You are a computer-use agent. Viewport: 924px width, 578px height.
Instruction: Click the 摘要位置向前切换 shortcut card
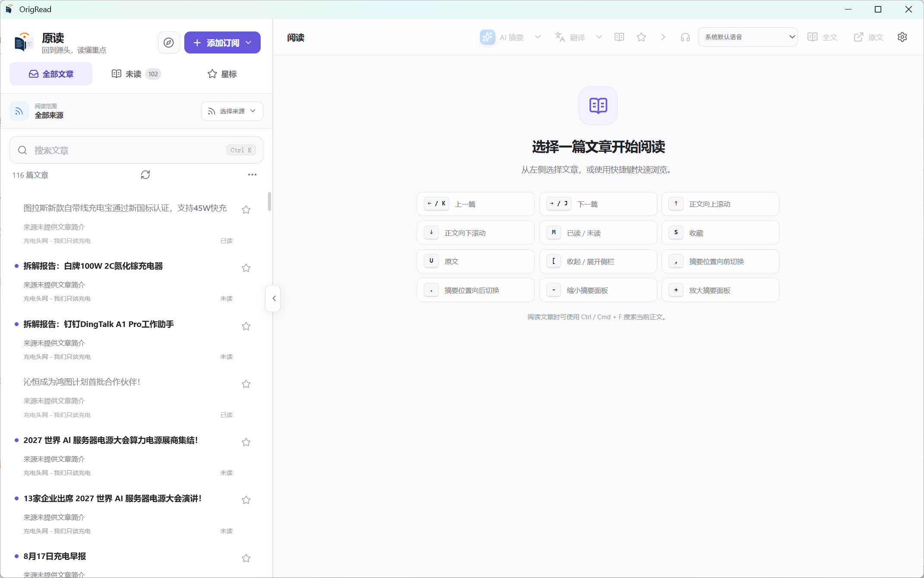point(720,261)
